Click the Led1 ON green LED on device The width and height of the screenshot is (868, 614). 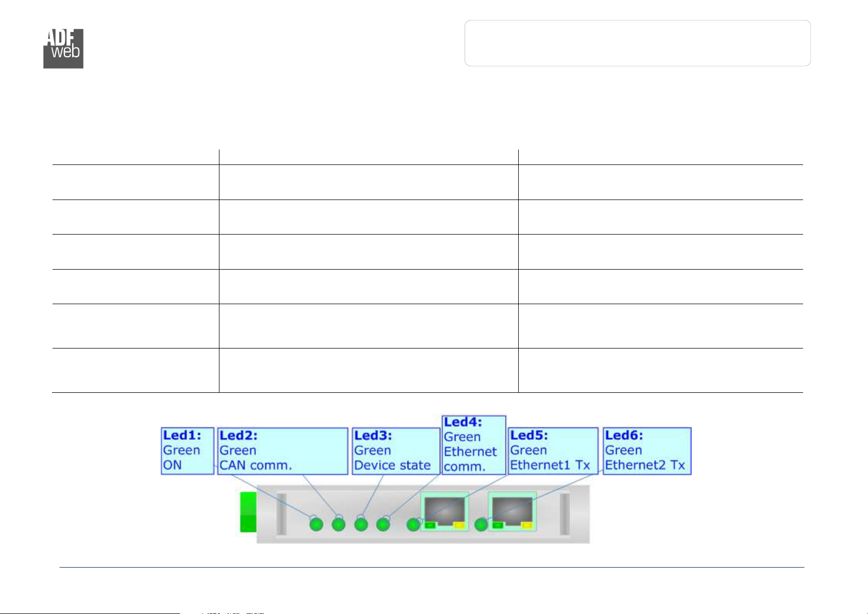[x=316, y=525]
